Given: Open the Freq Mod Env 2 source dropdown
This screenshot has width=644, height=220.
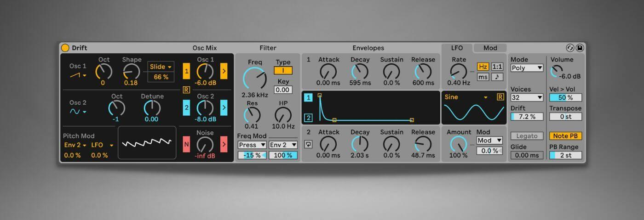Looking at the screenshot, I should click(283, 145).
